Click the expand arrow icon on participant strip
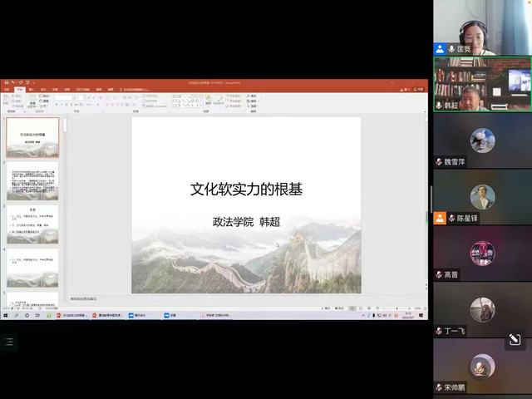This screenshot has width=532, height=399. (515, 339)
